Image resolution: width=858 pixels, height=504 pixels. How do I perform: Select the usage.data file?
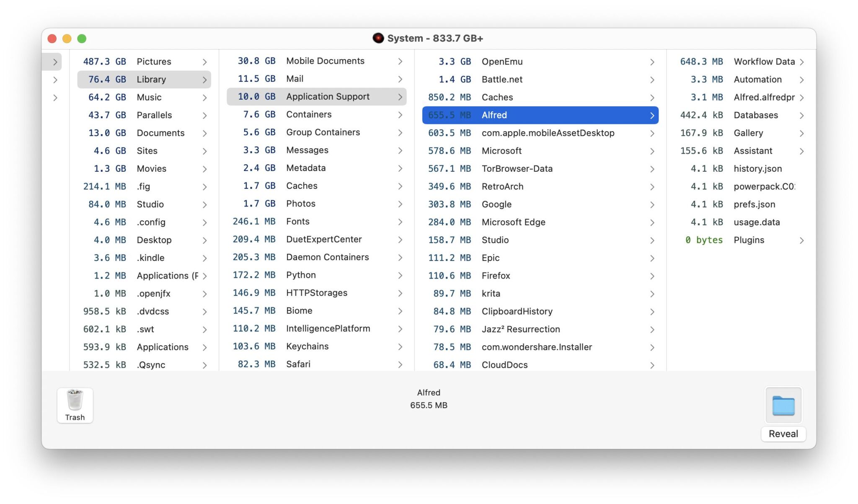742,222
